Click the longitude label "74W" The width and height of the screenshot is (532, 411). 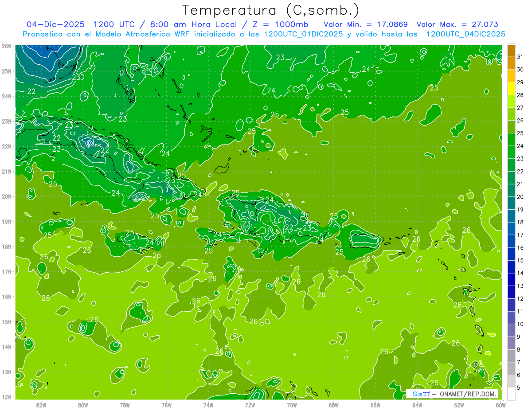208,405
